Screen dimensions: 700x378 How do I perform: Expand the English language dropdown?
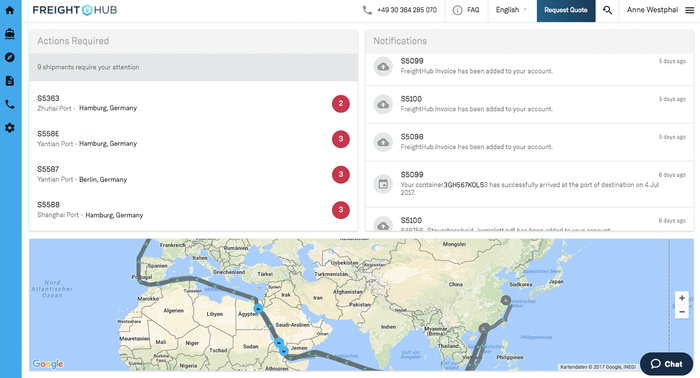(x=512, y=10)
